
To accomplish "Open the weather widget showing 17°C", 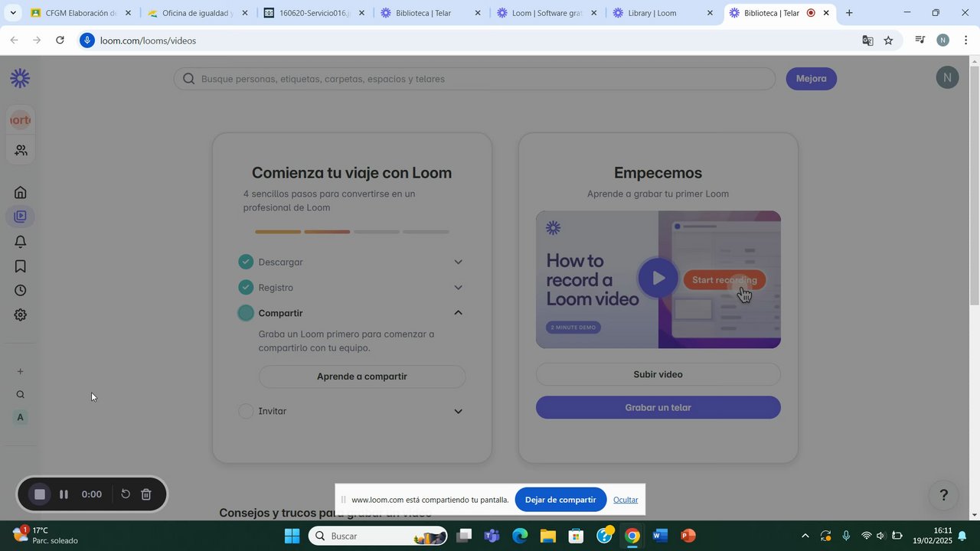I will pyautogui.click(x=46, y=535).
